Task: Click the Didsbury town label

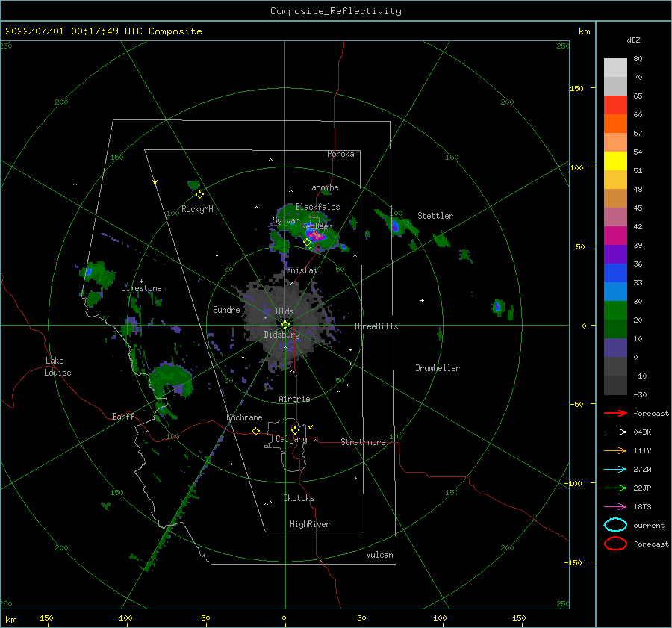Action: coord(282,335)
